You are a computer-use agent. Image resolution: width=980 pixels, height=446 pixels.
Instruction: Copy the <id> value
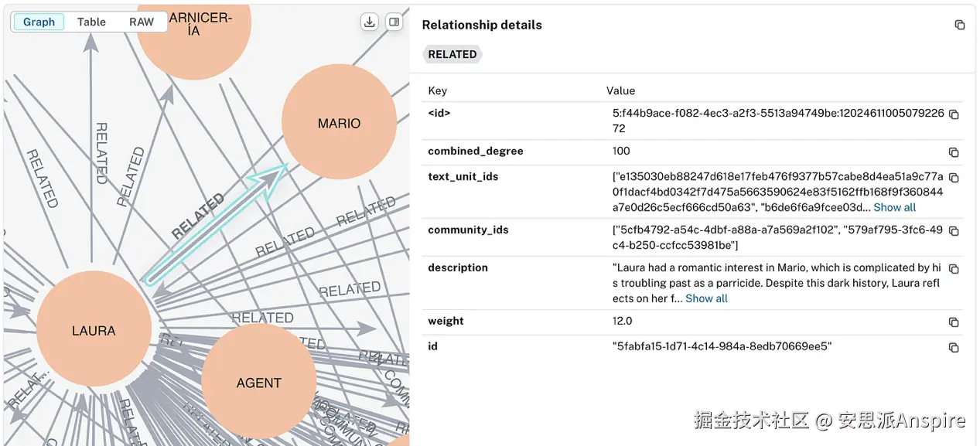point(954,114)
